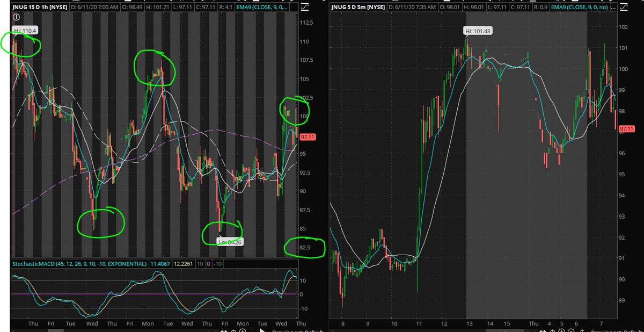Click the Hi: 101.43 price bubble on 5m chart
Viewport: 644px width, 332px height.
[477, 31]
